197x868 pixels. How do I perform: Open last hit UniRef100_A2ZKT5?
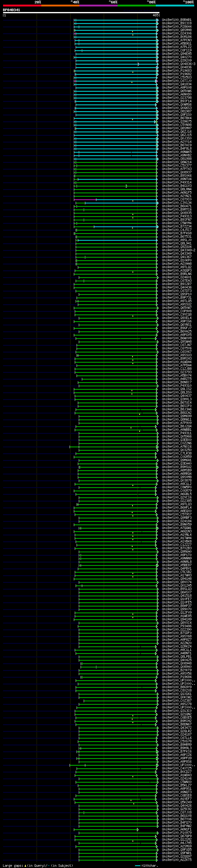tap(176, 860)
